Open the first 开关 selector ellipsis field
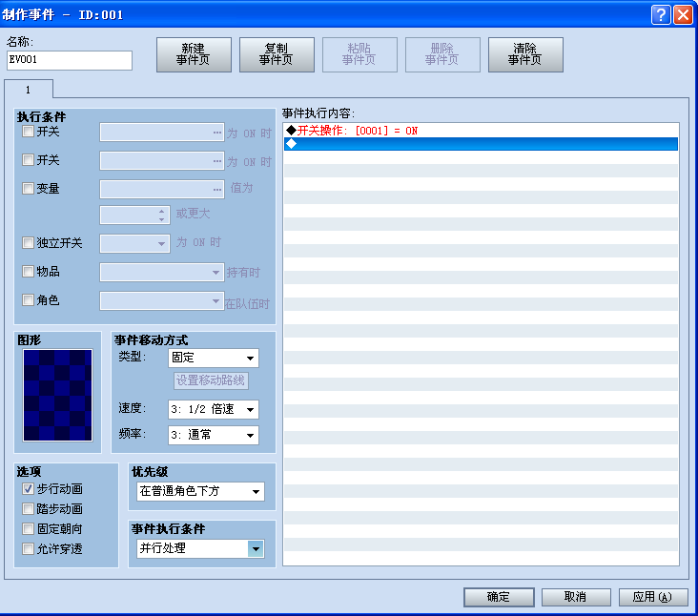This screenshot has width=698, height=616. click(x=161, y=133)
